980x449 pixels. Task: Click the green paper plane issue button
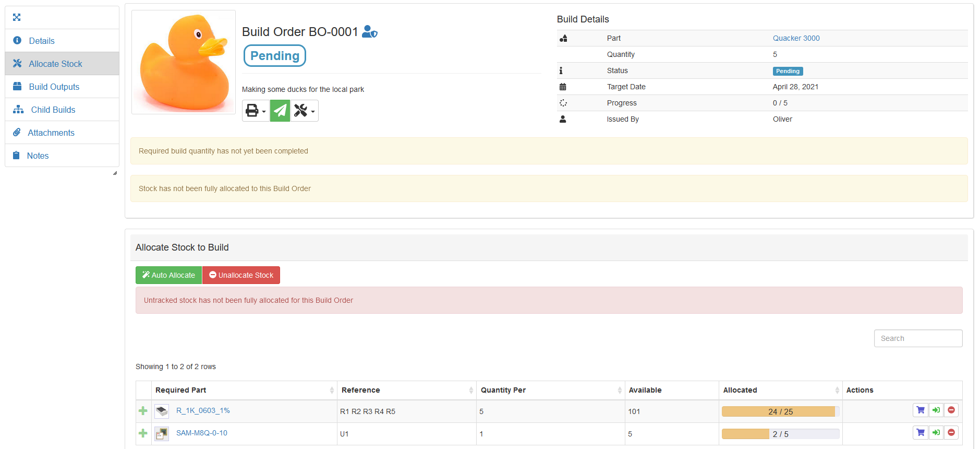[280, 111]
